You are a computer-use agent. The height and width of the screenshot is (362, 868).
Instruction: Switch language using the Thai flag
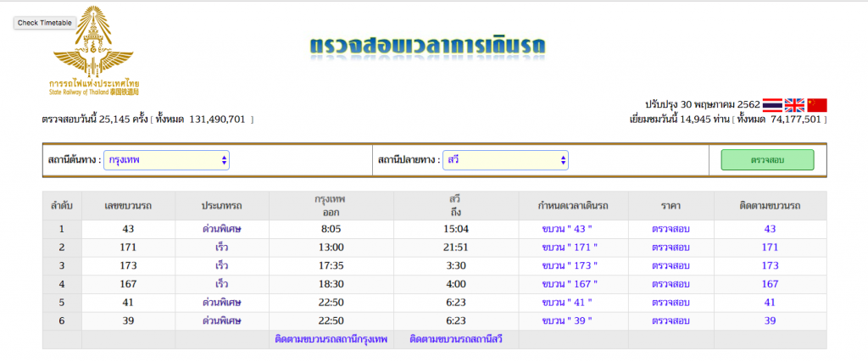(772, 105)
